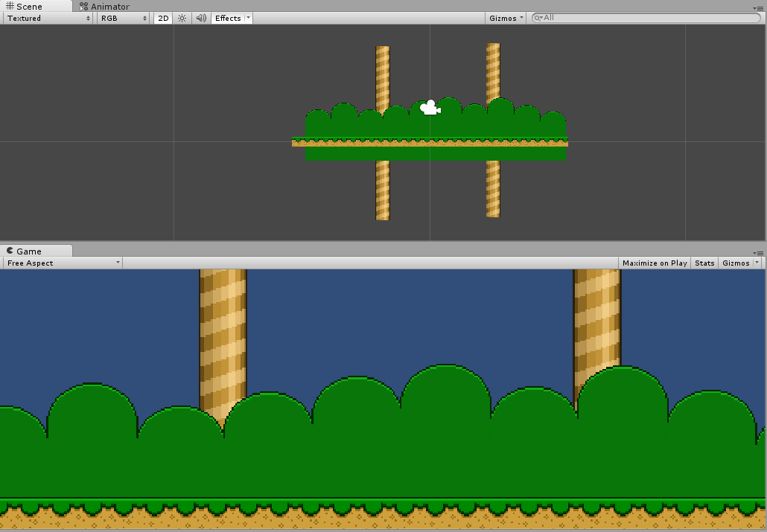Open the Game view Gizmos dropdown arrow
This screenshot has height=532, width=767.
click(x=757, y=263)
